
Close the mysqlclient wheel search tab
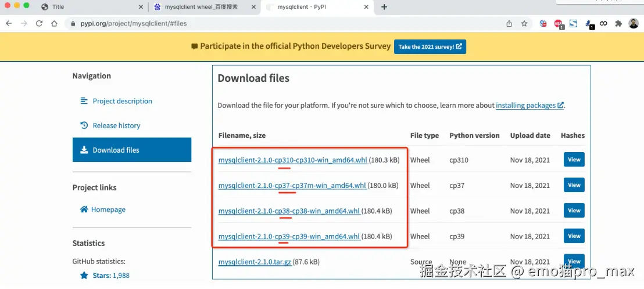[x=253, y=7]
